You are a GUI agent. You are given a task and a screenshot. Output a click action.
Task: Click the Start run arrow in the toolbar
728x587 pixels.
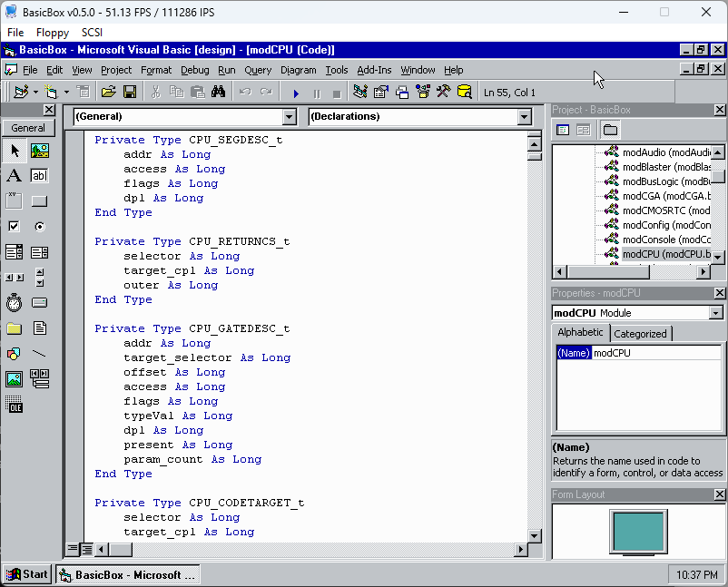click(x=296, y=93)
